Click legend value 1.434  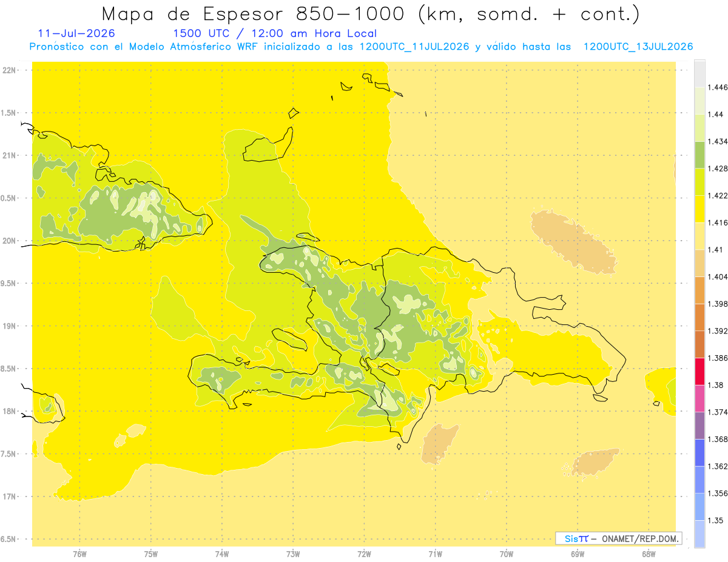[718, 141]
